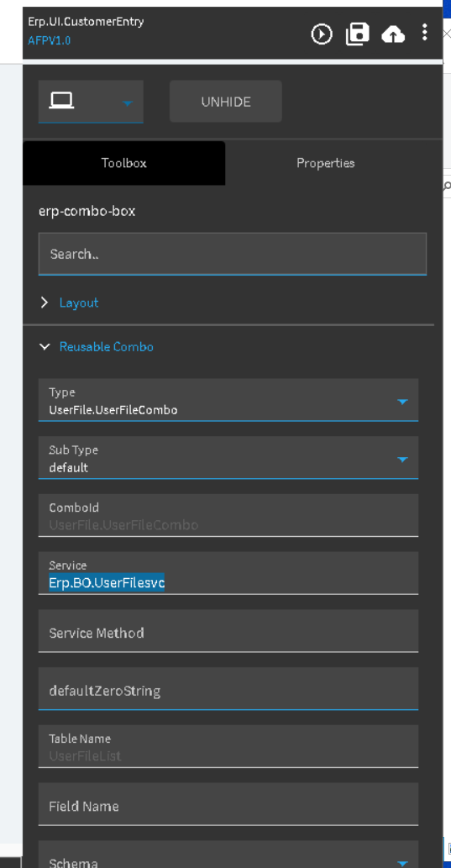The height and width of the screenshot is (868, 451).
Task: Open the Schema dropdown
Action: 228,855
